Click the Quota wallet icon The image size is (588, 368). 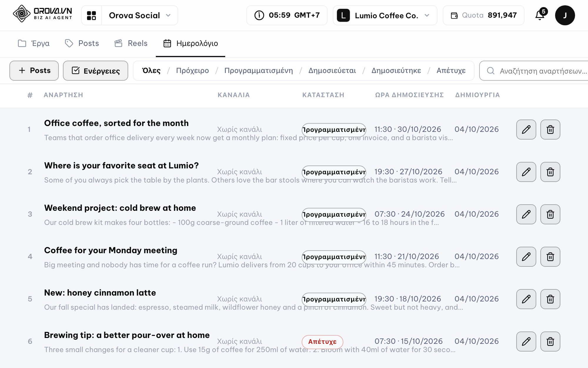tap(454, 16)
